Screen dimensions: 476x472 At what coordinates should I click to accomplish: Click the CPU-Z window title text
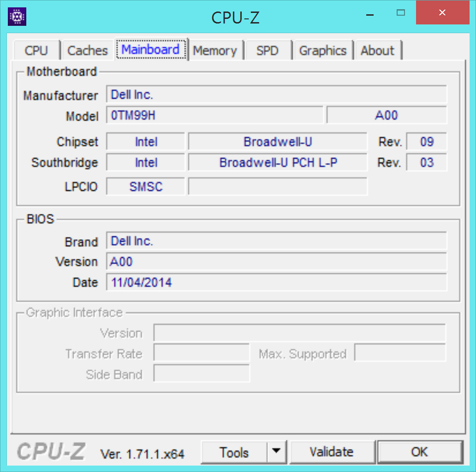pos(235,18)
